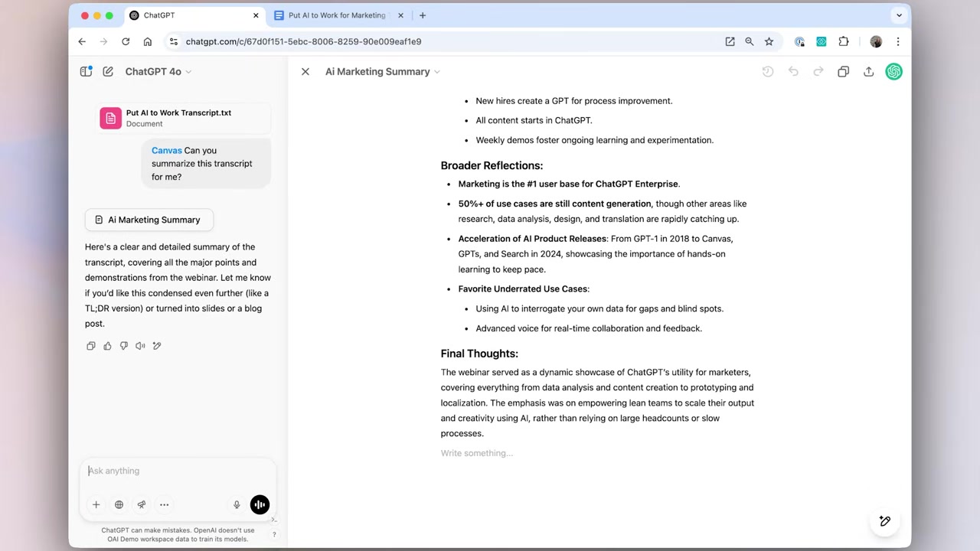Open more tools ellipsis menu
Screen dimensions: 980x551
[164, 504]
